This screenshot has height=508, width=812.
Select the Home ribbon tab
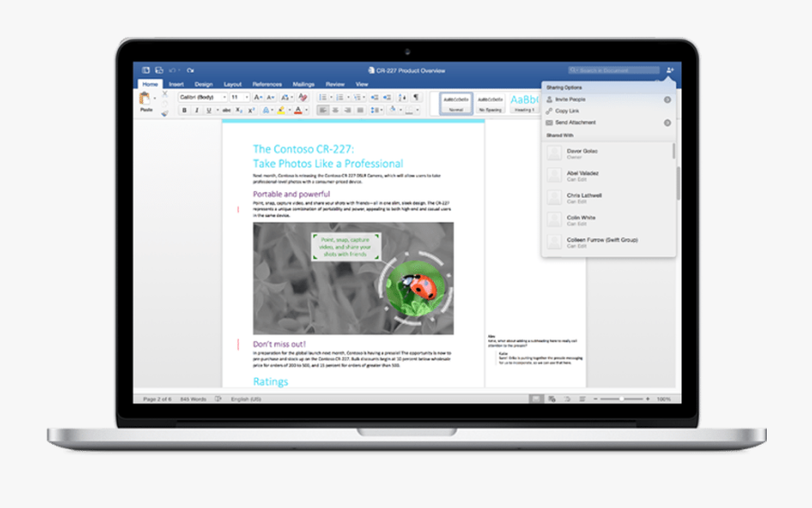tap(150, 84)
